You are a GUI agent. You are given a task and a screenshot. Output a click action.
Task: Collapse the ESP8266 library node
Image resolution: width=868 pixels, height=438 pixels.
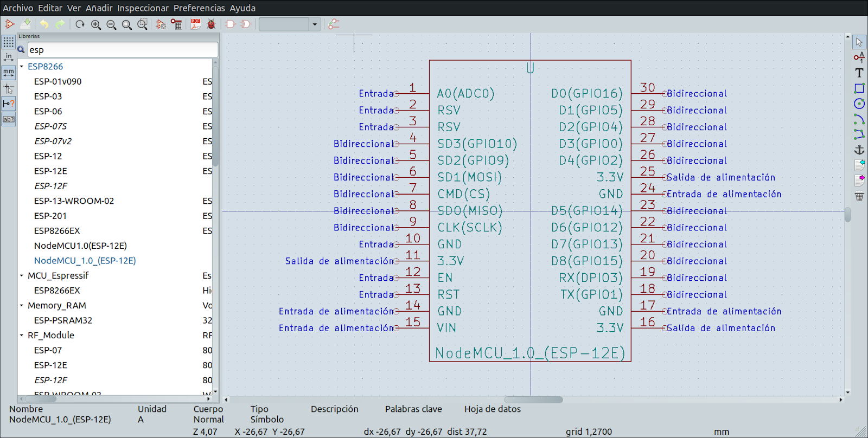tap(22, 67)
